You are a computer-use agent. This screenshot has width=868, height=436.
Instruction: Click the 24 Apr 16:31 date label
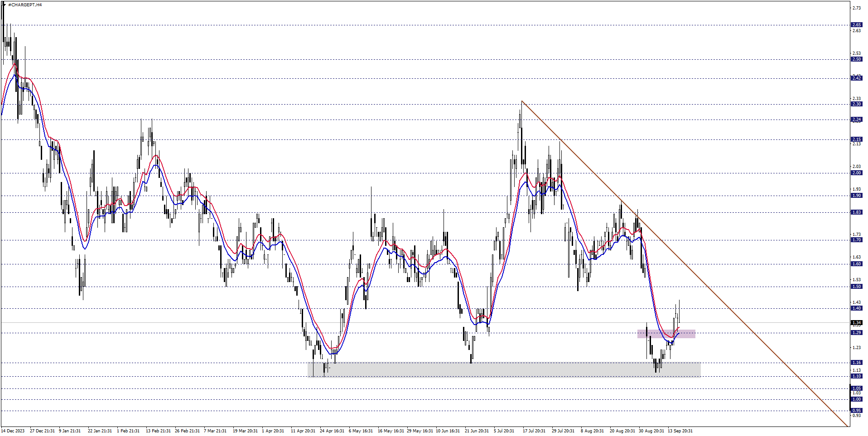[332, 431]
